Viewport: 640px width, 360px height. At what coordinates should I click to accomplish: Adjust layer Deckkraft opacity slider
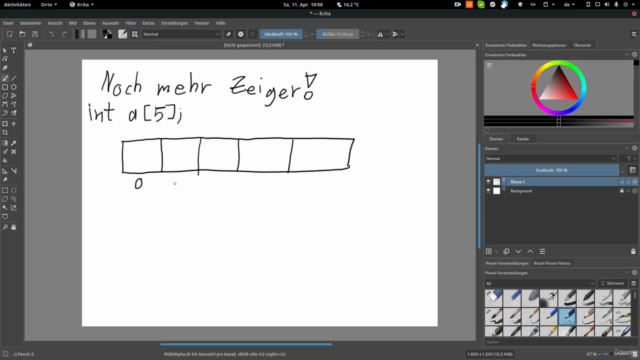551,170
